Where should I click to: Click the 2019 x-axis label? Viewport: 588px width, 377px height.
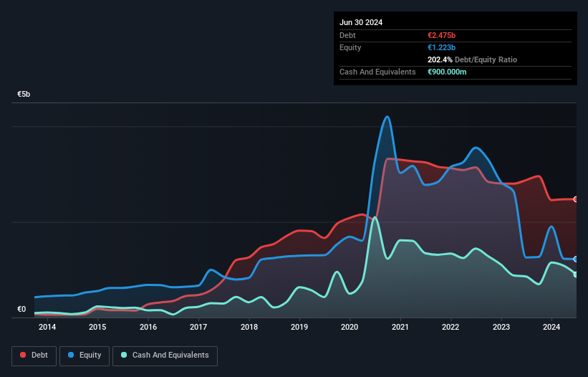299,327
